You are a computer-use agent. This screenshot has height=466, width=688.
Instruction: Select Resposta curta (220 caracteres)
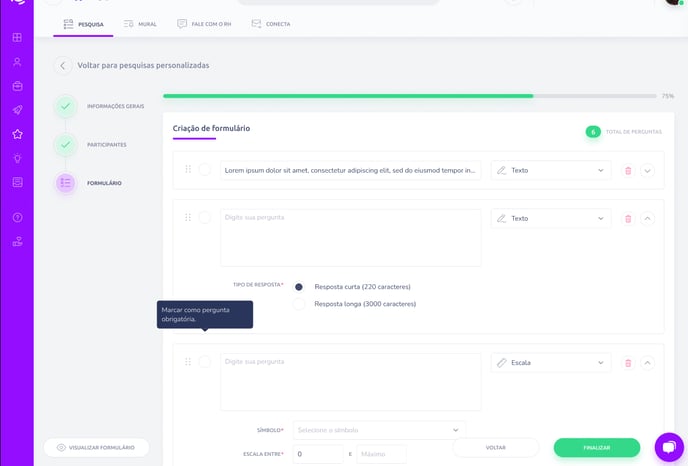pos(298,286)
